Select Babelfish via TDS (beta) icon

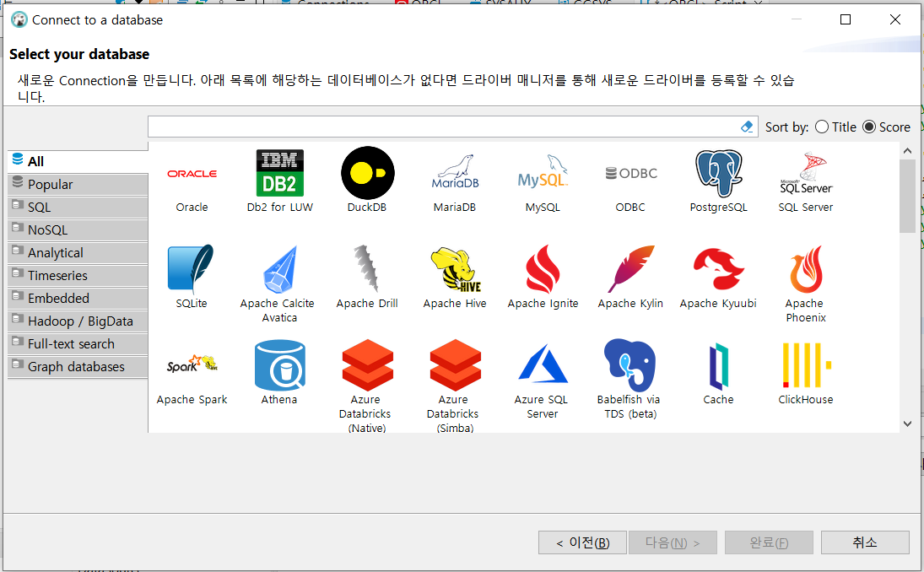point(630,364)
